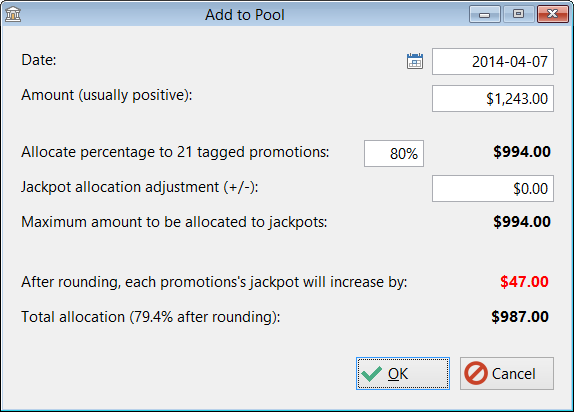Maximize the Add to Pool dialog
Viewport: 574px width, 412px height.
tap(518, 14)
